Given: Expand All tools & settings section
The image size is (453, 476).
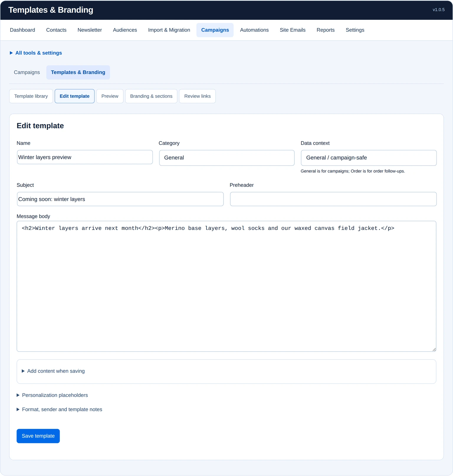Looking at the screenshot, I should (36, 53).
